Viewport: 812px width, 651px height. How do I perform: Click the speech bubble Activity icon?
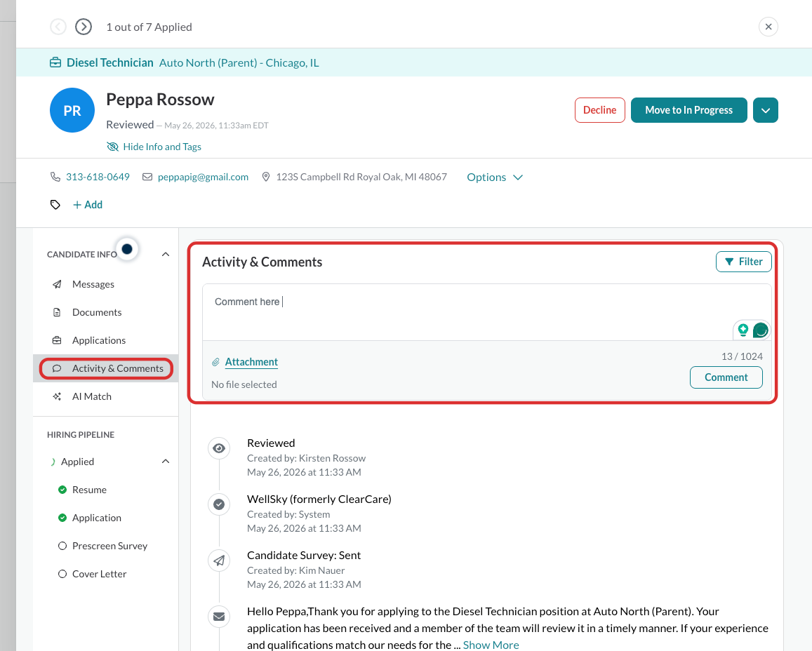point(57,368)
